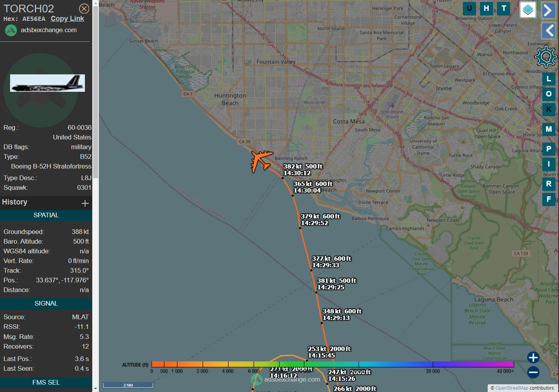Zoom out with the minus button
559x392 pixels.
click(x=533, y=373)
